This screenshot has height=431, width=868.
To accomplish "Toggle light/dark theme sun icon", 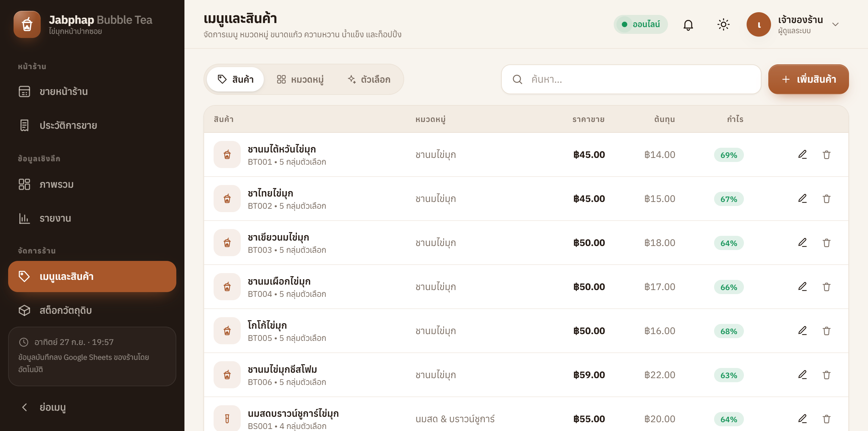I will (x=723, y=24).
